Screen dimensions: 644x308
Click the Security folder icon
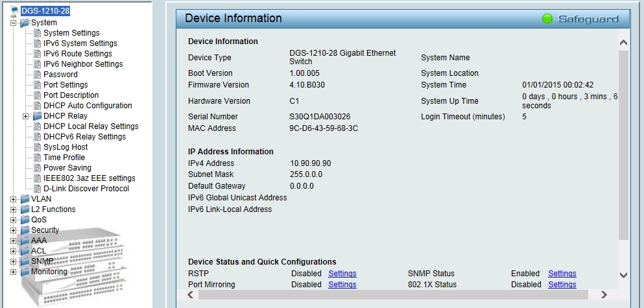pos(25,230)
